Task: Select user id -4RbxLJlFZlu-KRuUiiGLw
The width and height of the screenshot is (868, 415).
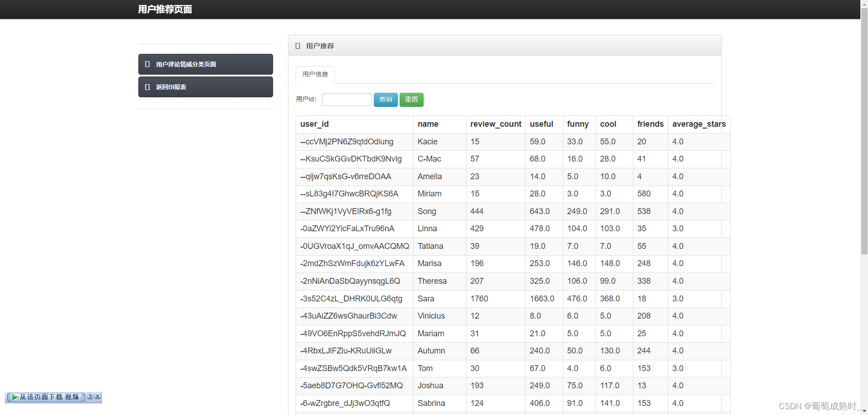Action: click(x=346, y=351)
